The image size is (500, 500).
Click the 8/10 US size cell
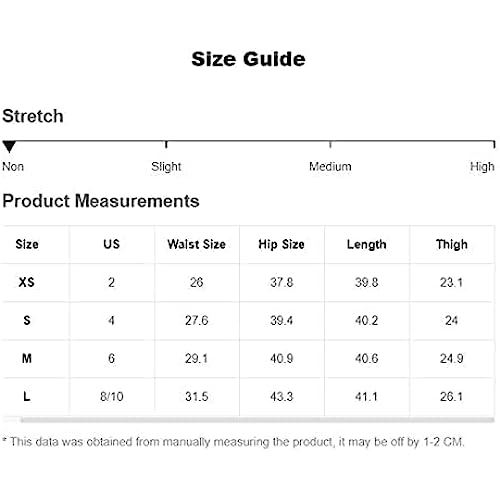tap(112, 397)
